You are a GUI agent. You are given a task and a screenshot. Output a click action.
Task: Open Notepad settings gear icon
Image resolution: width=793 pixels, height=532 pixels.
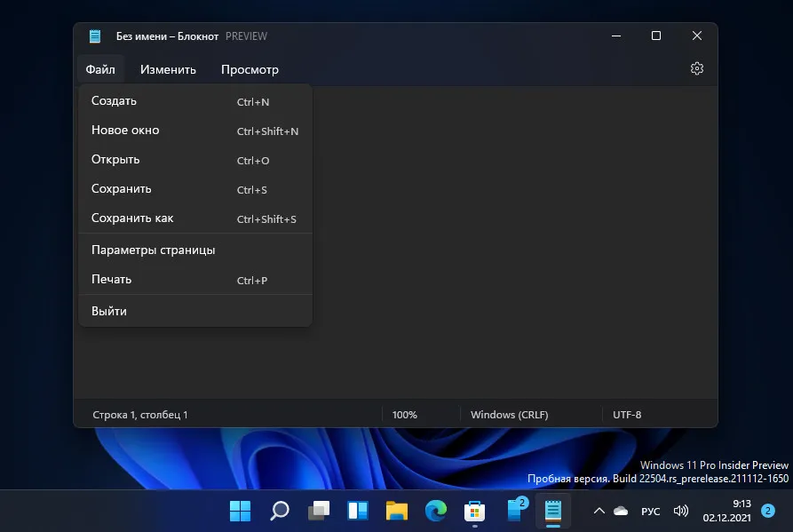[697, 69]
